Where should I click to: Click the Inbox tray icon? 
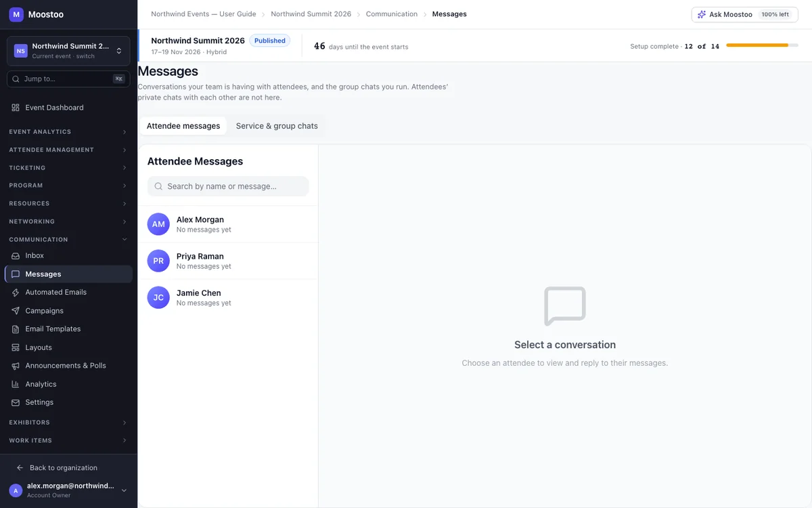[x=16, y=256]
